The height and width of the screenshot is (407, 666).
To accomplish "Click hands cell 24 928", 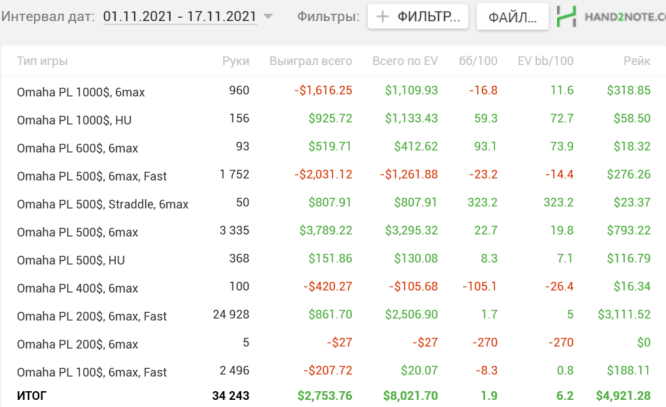I will click(x=231, y=315).
